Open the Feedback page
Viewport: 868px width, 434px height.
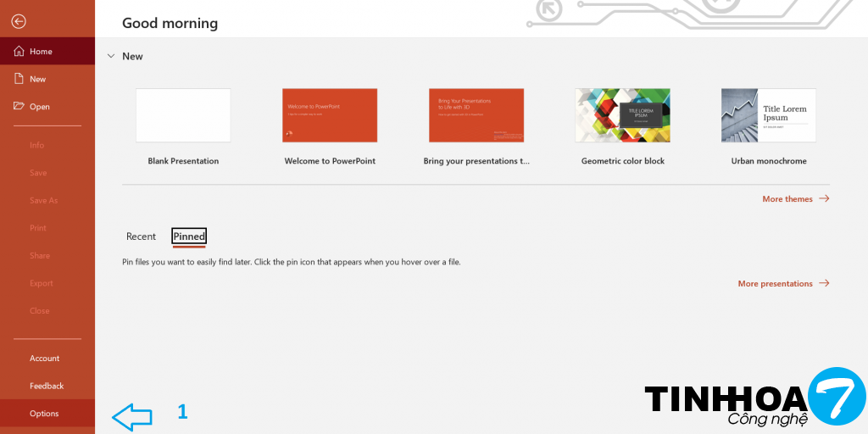[47, 386]
